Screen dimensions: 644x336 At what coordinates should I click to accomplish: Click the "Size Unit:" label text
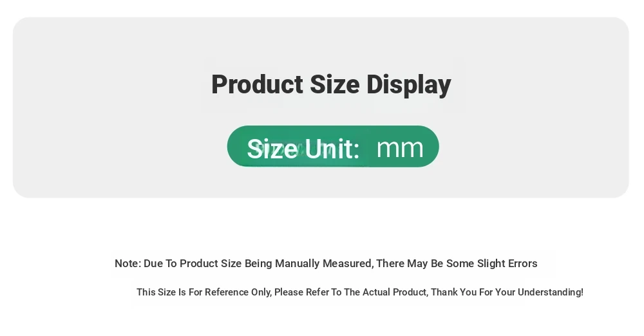tap(303, 149)
